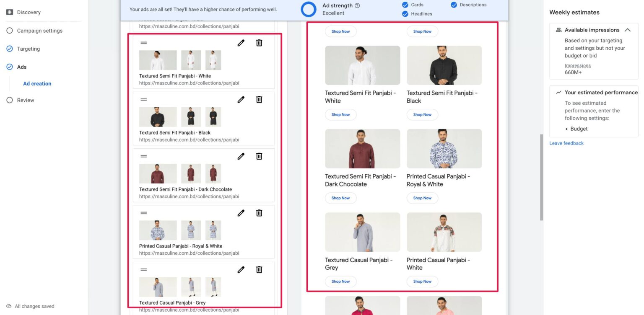Collapse the Available impressions section
The image size is (644, 315).
627,30
